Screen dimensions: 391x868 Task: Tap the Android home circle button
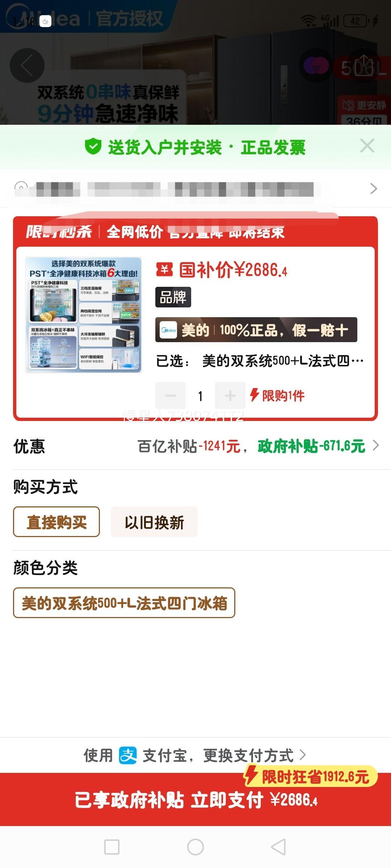click(x=195, y=847)
